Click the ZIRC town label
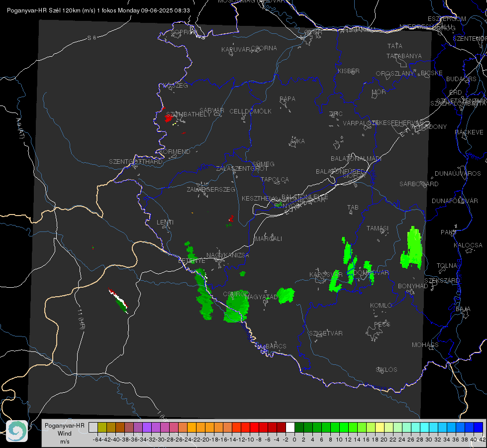 [336, 114]
